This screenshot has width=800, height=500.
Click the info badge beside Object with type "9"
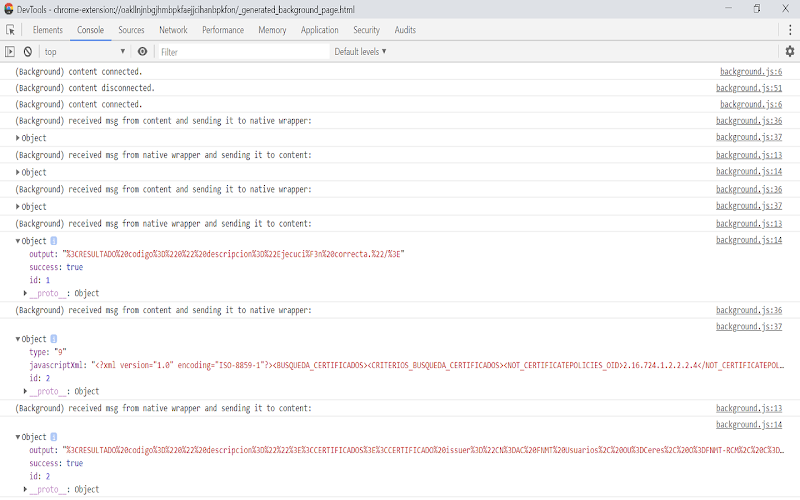54,339
